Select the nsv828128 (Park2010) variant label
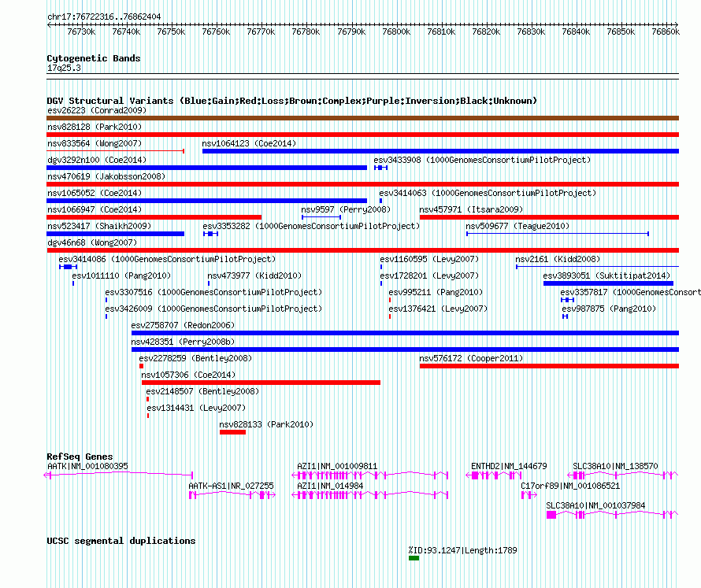 click(x=95, y=127)
